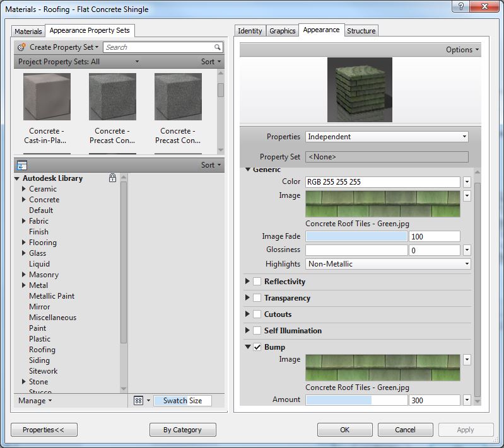Open the view type icon beside Swatch Size
504x448 pixels.
(139, 401)
